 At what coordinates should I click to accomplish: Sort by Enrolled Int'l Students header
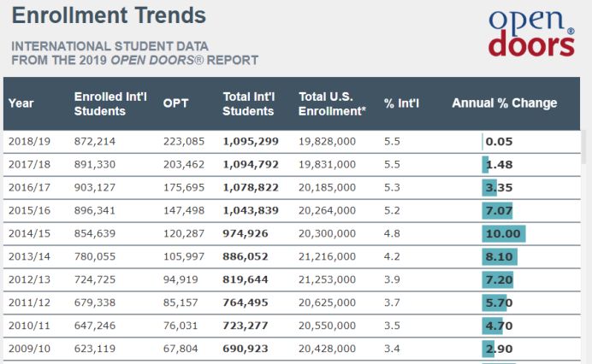click(100, 103)
